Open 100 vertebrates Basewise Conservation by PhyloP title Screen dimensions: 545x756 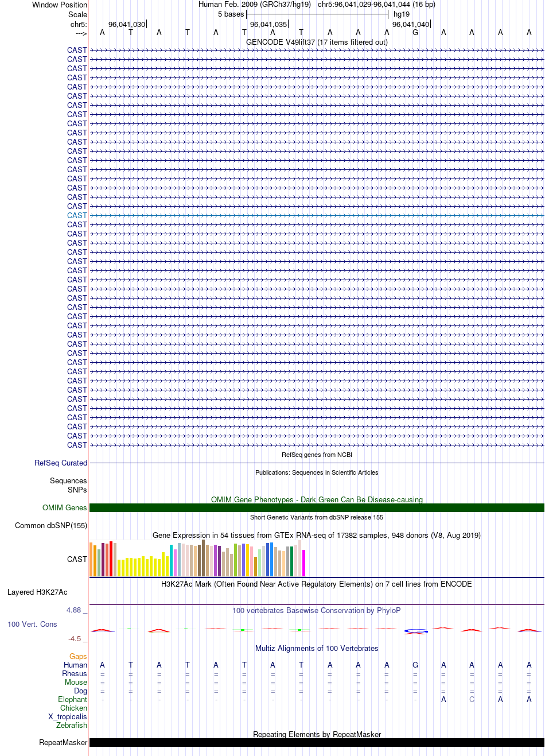click(317, 610)
